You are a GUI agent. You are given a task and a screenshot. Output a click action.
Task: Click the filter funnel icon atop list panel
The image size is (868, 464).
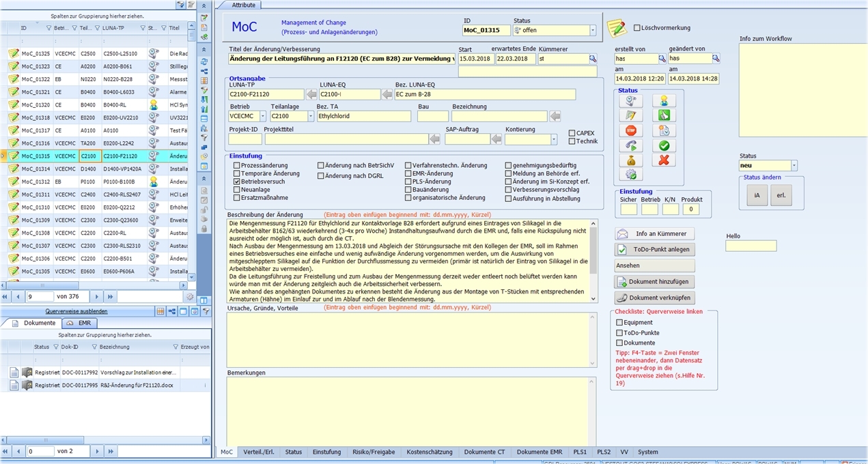(180, 5)
